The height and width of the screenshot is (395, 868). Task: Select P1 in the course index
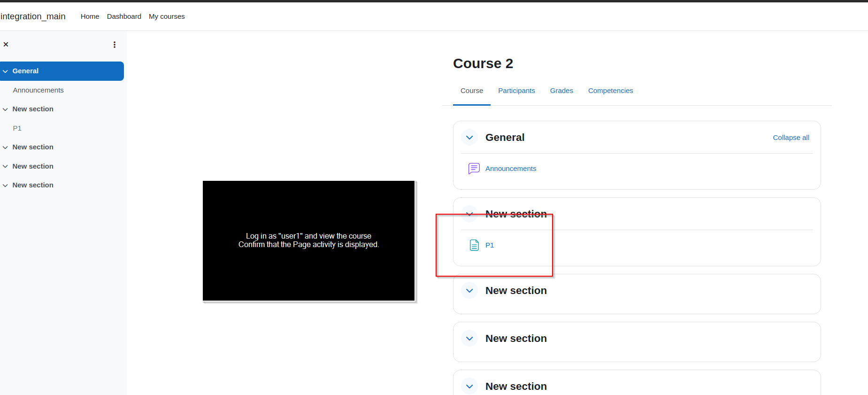point(17,128)
